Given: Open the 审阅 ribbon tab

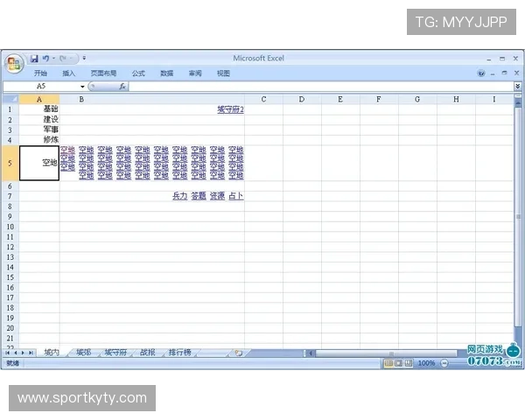Looking at the screenshot, I should (195, 73).
